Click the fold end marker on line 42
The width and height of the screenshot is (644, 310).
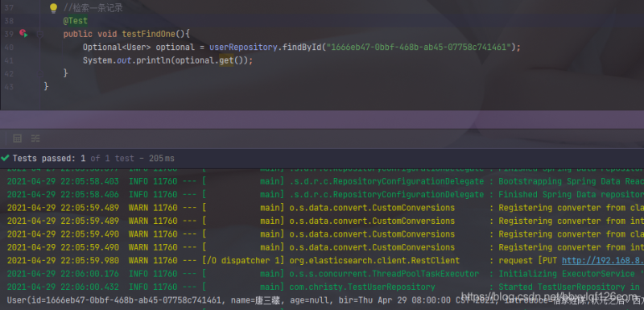[40, 73]
